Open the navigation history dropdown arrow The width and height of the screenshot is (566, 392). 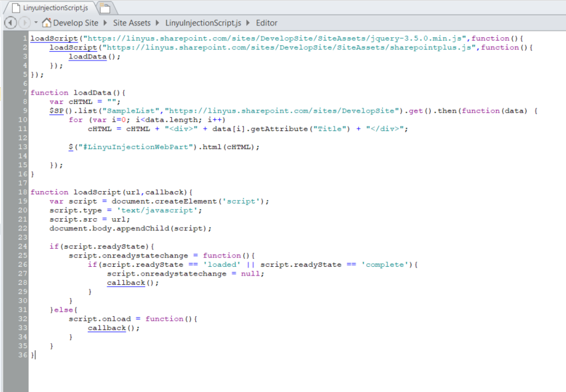(x=36, y=23)
